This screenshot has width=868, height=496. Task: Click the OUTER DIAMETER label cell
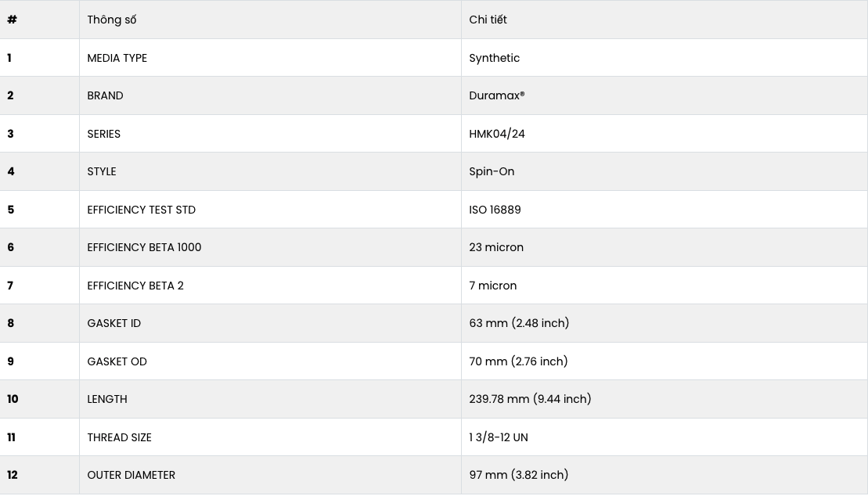[x=131, y=475]
